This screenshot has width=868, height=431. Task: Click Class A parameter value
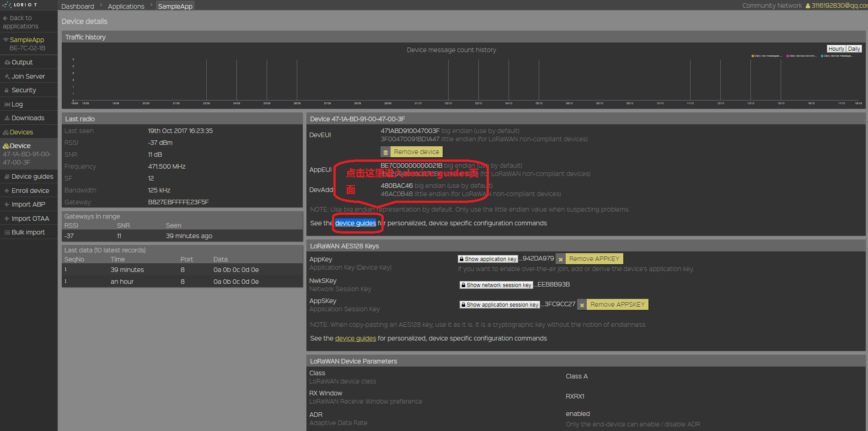pyautogui.click(x=577, y=376)
